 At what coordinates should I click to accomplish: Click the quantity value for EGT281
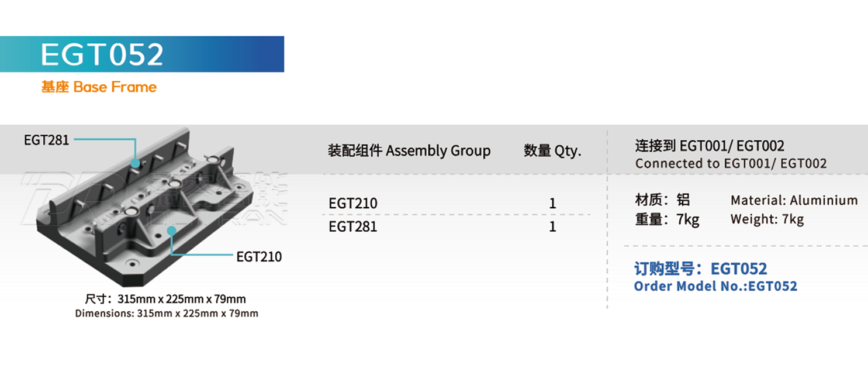(x=552, y=227)
